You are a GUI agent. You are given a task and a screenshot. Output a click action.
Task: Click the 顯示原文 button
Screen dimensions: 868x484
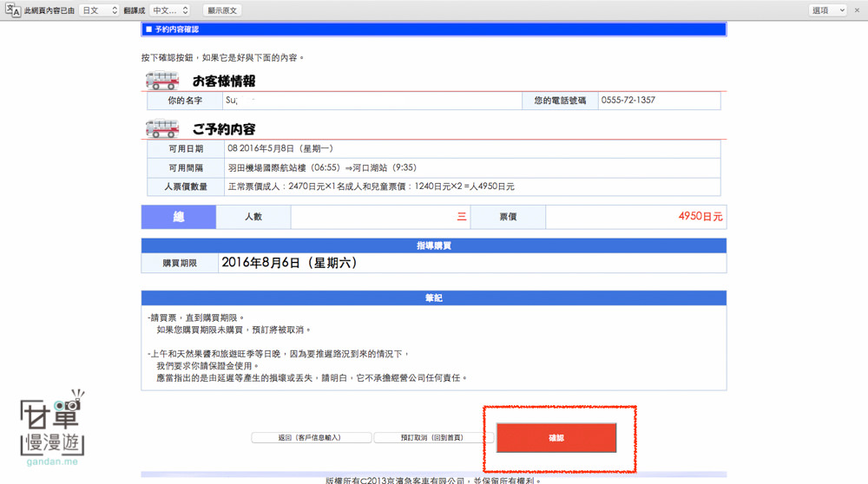222,10
